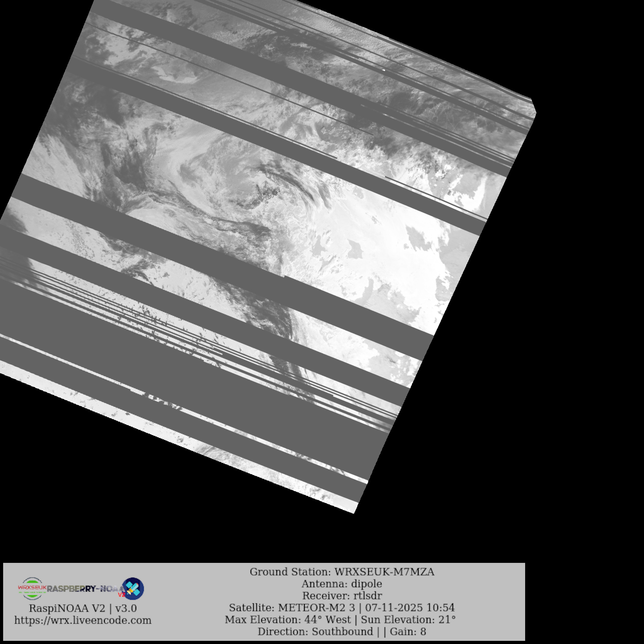Click the Antenna: dipole text line
The image size is (644, 644).
click(342, 584)
